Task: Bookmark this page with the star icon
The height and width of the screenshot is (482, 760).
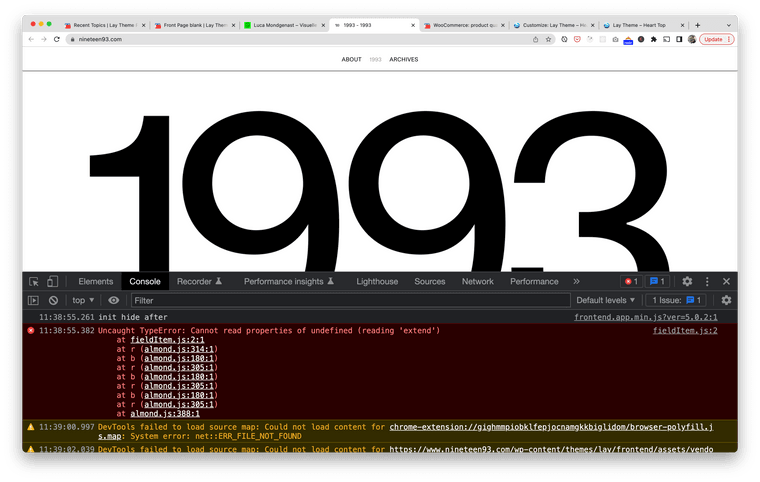Action: [549, 39]
